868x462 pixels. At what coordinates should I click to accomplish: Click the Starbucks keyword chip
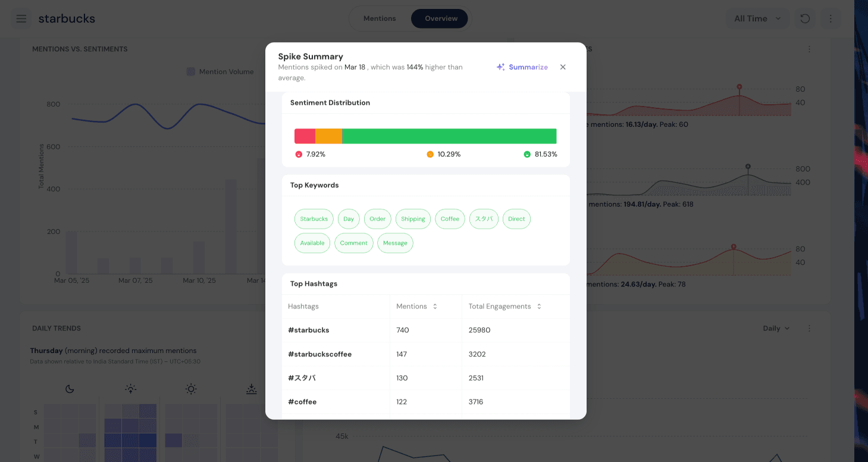[x=314, y=219]
